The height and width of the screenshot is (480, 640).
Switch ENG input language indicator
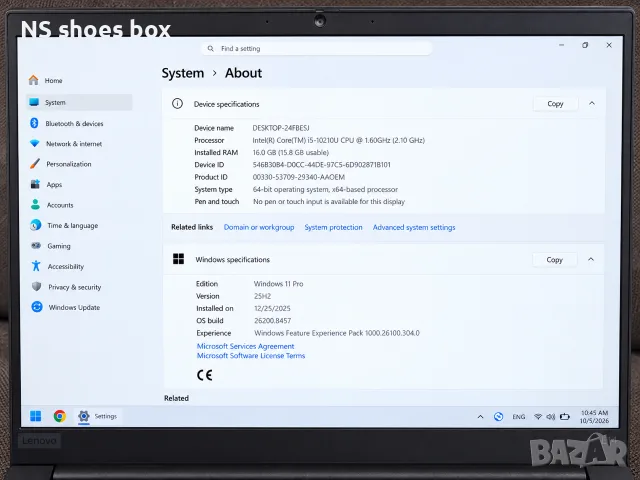point(519,417)
